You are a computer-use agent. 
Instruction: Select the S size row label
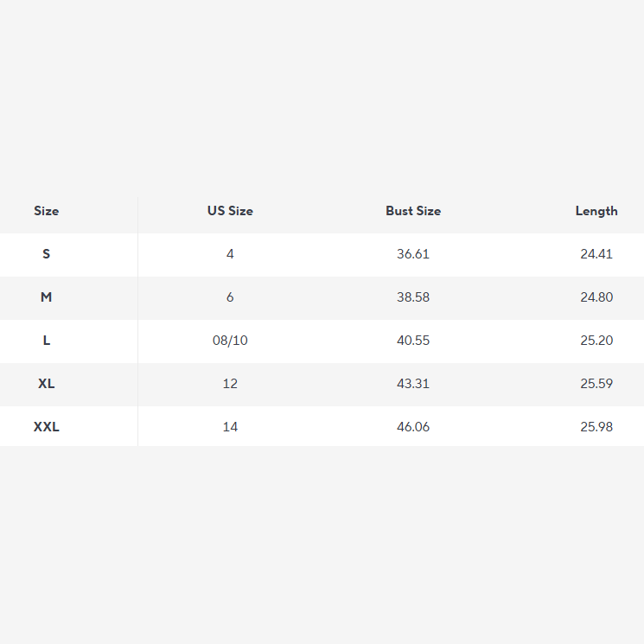tap(47, 254)
